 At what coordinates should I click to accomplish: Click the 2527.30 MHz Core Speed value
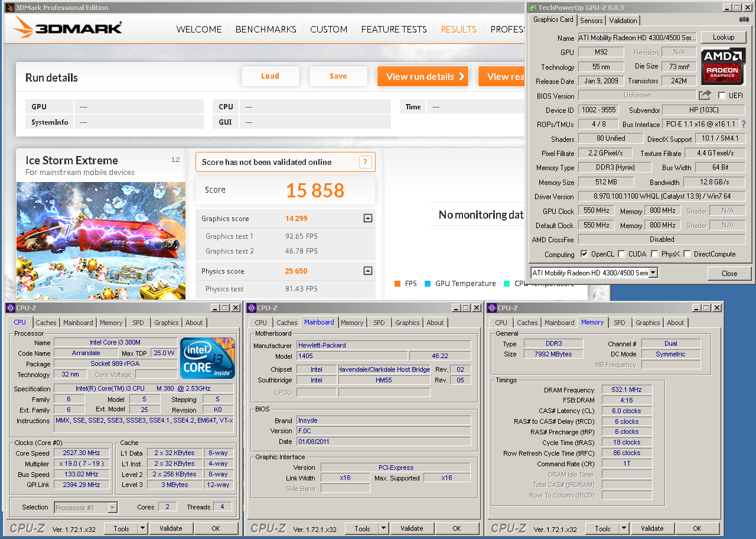tap(82, 453)
